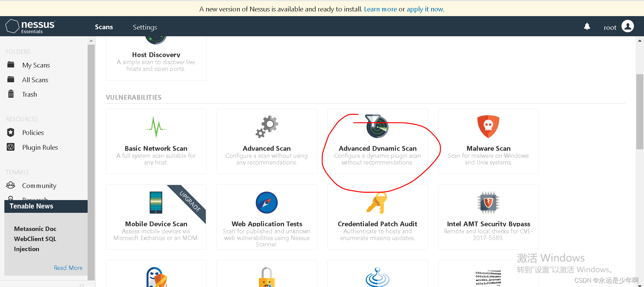
Task: Click Read More in Tenable News
Action: click(68, 268)
